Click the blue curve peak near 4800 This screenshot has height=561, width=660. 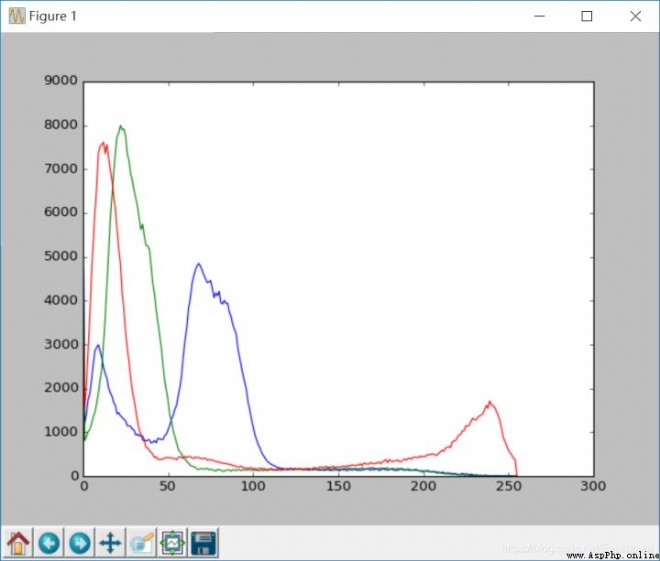click(x=198, y=264)
